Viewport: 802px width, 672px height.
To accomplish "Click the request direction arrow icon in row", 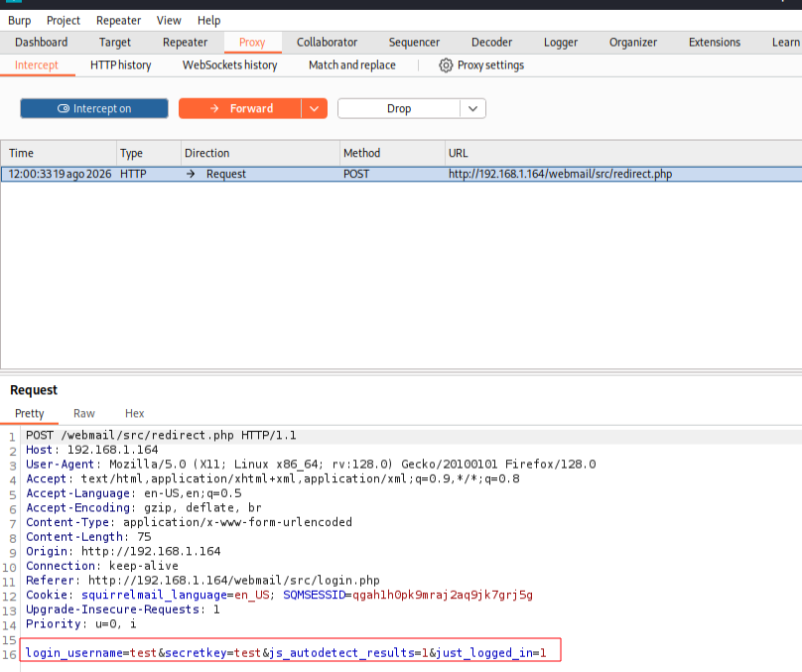I will [191, 174].
